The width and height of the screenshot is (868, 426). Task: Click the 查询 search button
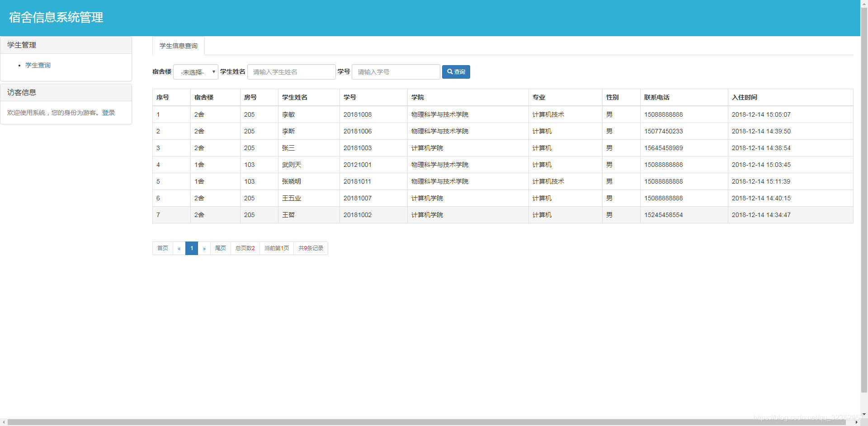456,72
